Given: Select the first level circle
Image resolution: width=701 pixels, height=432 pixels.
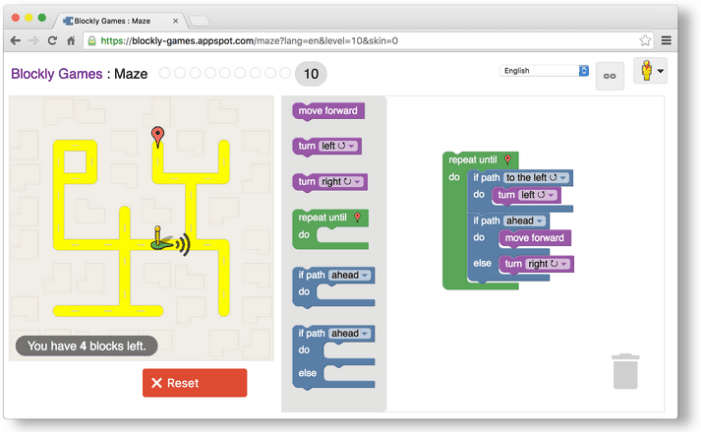Looking at the screenshot, I should point(165,73).
